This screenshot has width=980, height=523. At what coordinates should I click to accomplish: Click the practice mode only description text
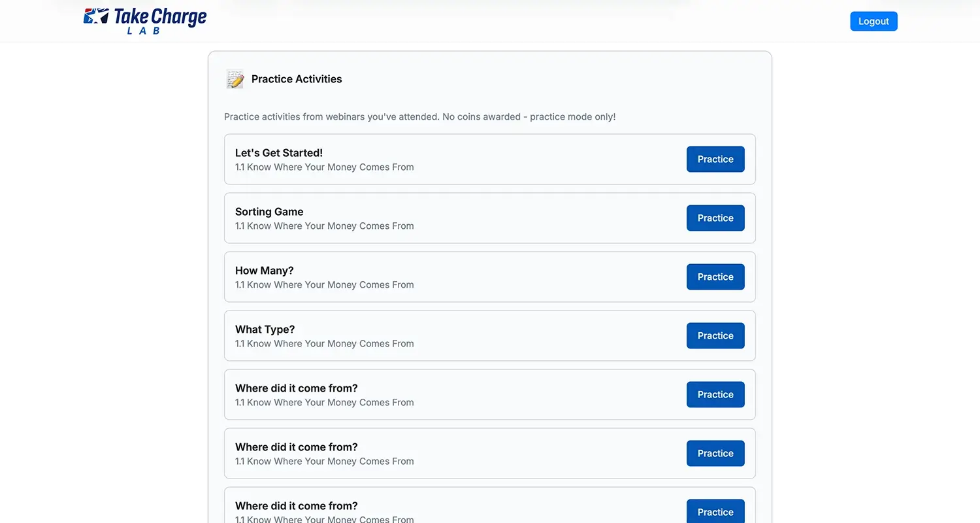[x=419, y=117]
